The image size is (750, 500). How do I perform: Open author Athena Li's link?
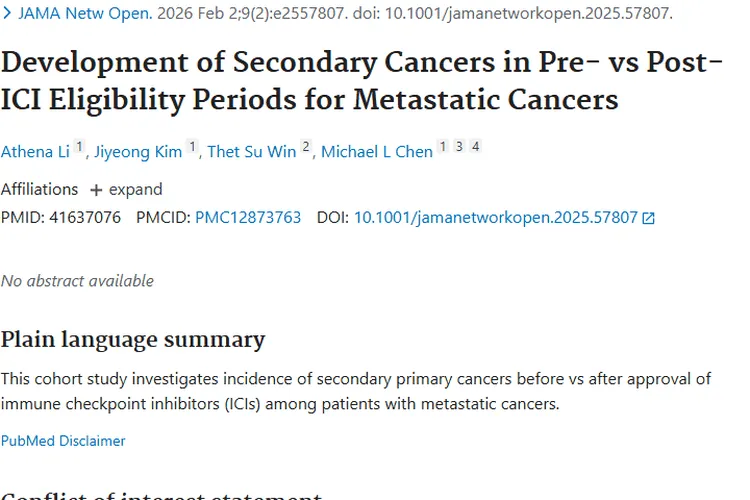click(35, 152)
